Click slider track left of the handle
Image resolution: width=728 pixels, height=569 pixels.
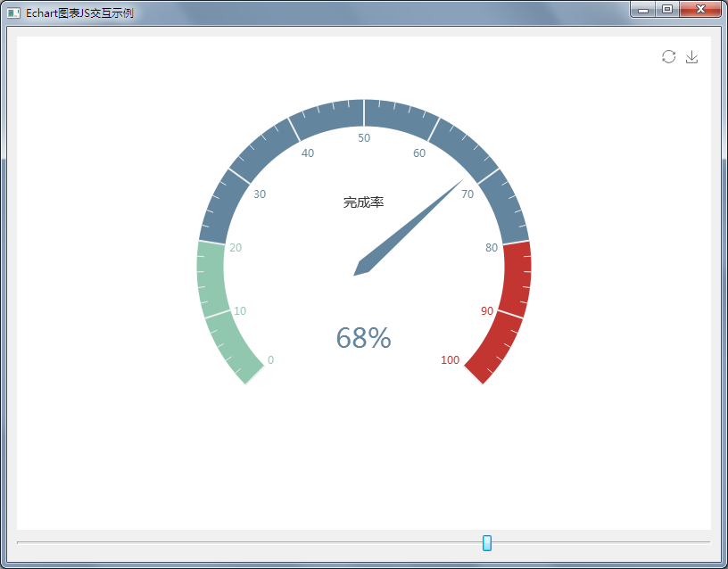point(250,541)
